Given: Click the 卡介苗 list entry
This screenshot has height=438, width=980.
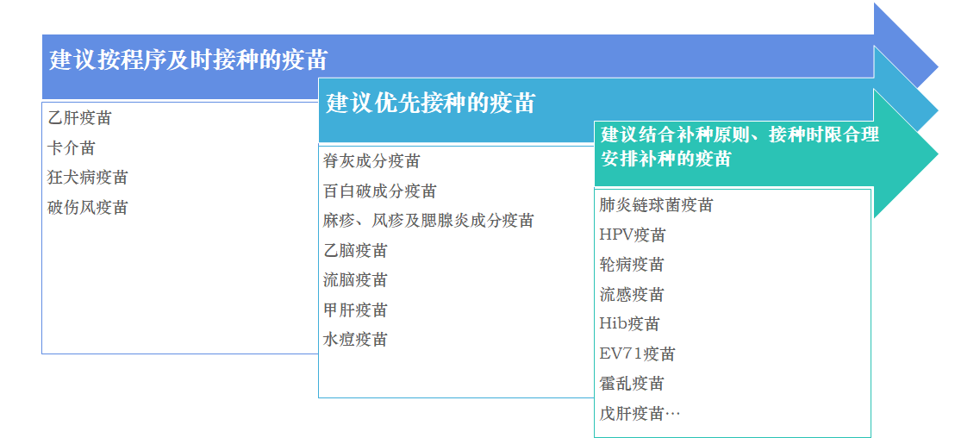Looking at the screenshot, I should click(x=72, y=148).
